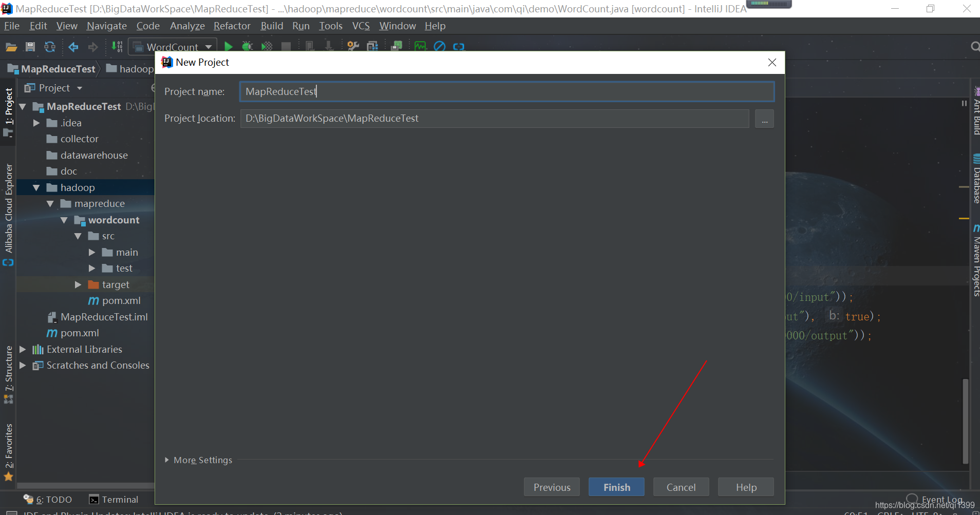Viewport: 980px width, 515px height.
Task: Click the Stop square icon
Action: 286,47
